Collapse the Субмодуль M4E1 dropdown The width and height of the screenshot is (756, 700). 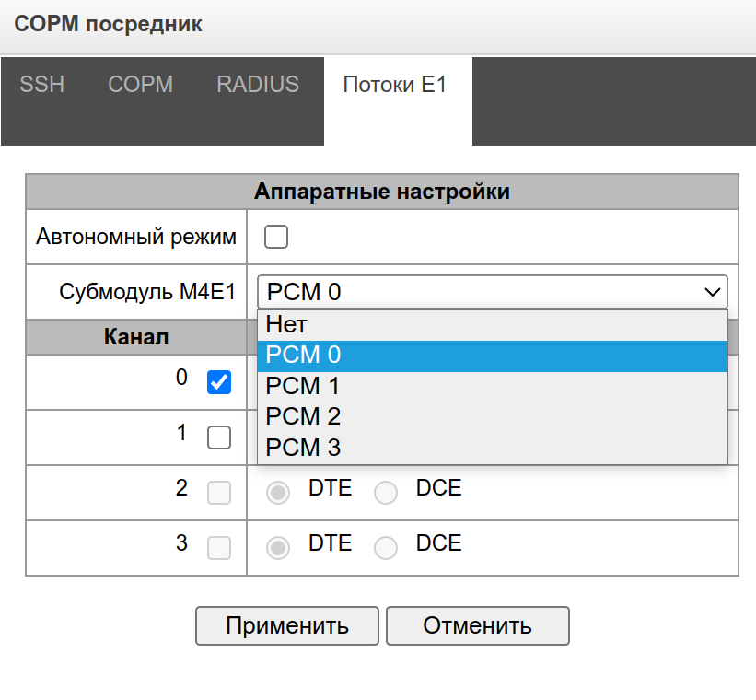pyautogui.click(x=492, y=292)
